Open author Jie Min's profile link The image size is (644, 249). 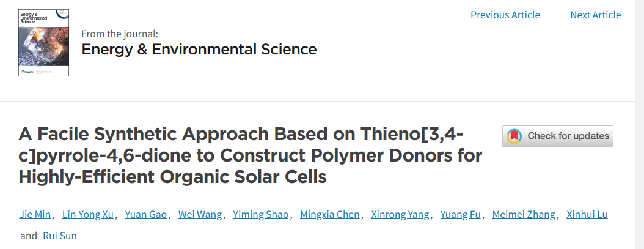coord(35,214)
